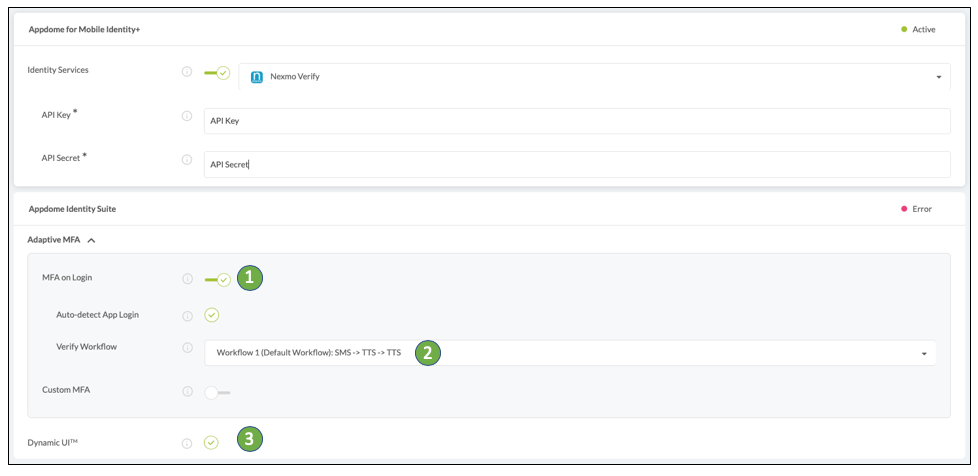978x476 pixels.
Task: Open the Verify Workflow dropdown
Action: [570, 353]
